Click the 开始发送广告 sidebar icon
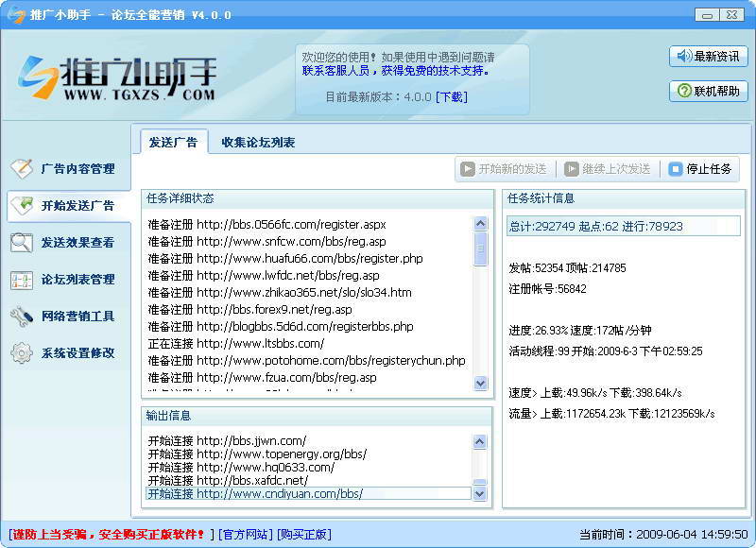 (x=21, y=206)
